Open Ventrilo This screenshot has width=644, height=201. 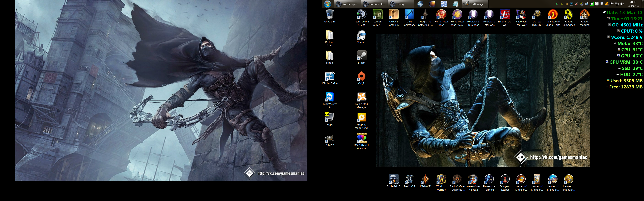click(x=362, y=37)
